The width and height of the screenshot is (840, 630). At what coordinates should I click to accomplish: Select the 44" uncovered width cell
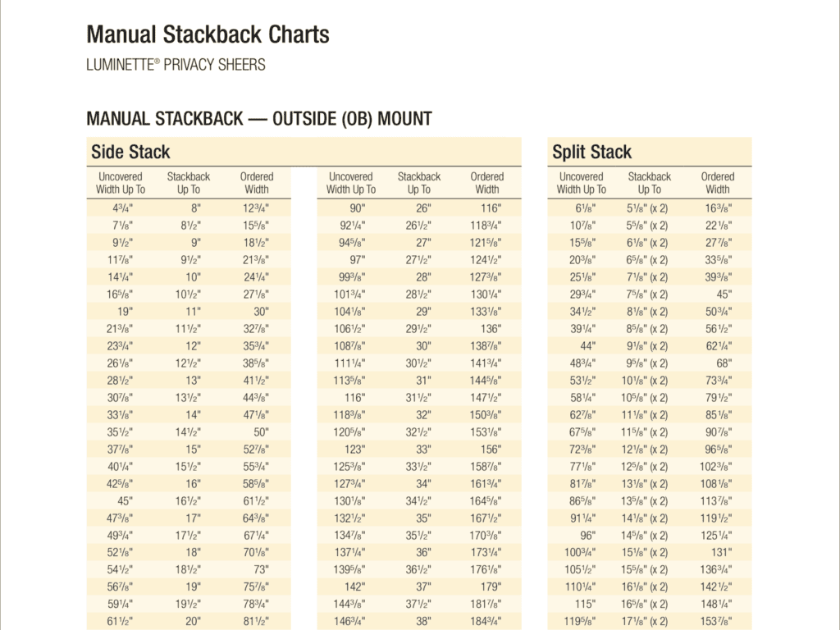[x=587, y=346]
